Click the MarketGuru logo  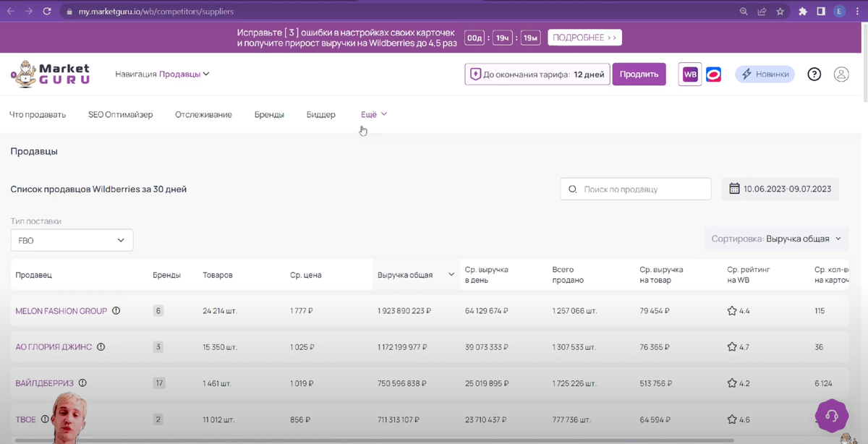click(x=51, y=74)
